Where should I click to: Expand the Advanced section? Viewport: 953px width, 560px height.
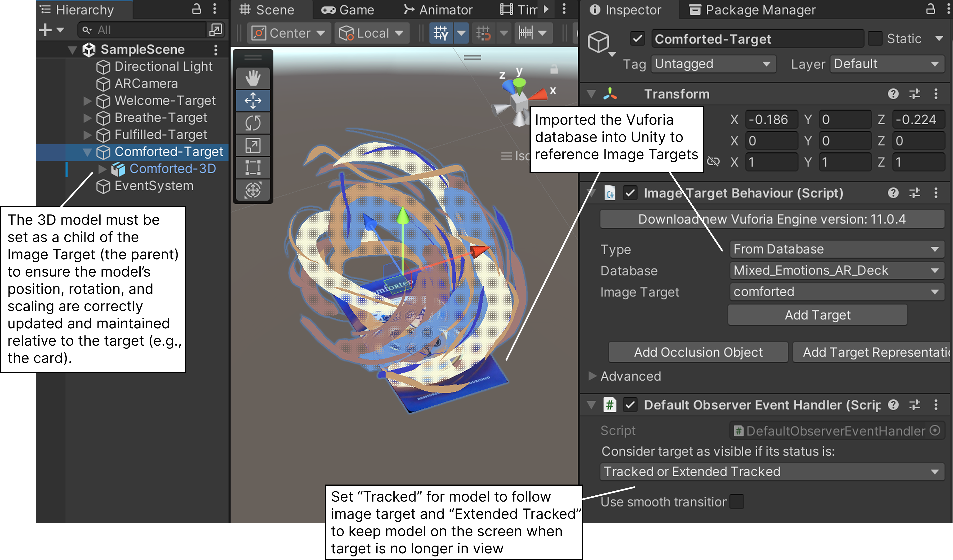592,376
